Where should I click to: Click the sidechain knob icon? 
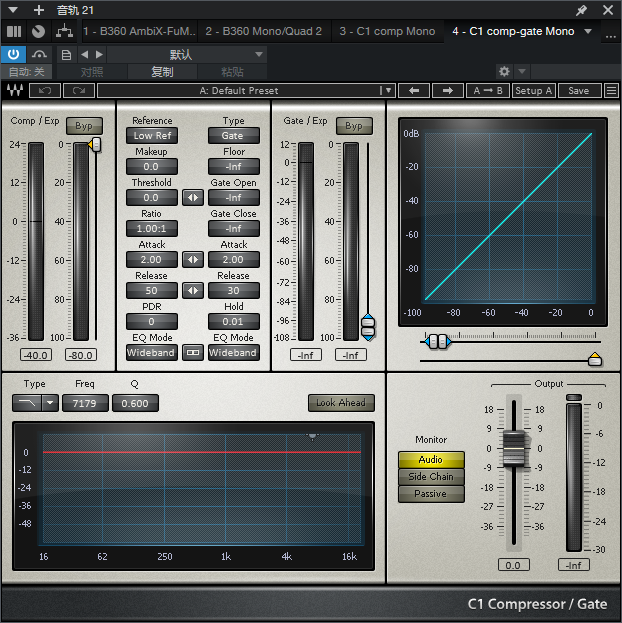pos(39,31)
